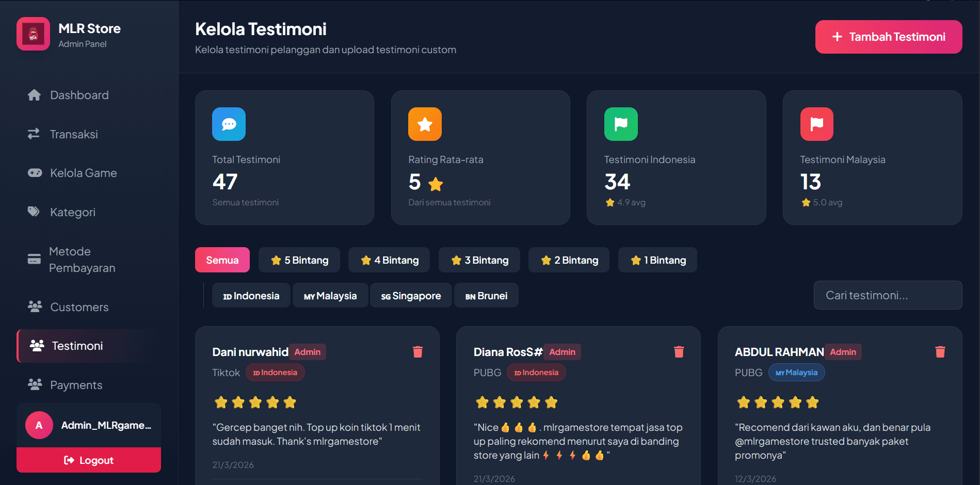The image size is (980, 485).
Task: Click 'Tiktok' label on Dani nurwahid card
Action: point(226,373)
